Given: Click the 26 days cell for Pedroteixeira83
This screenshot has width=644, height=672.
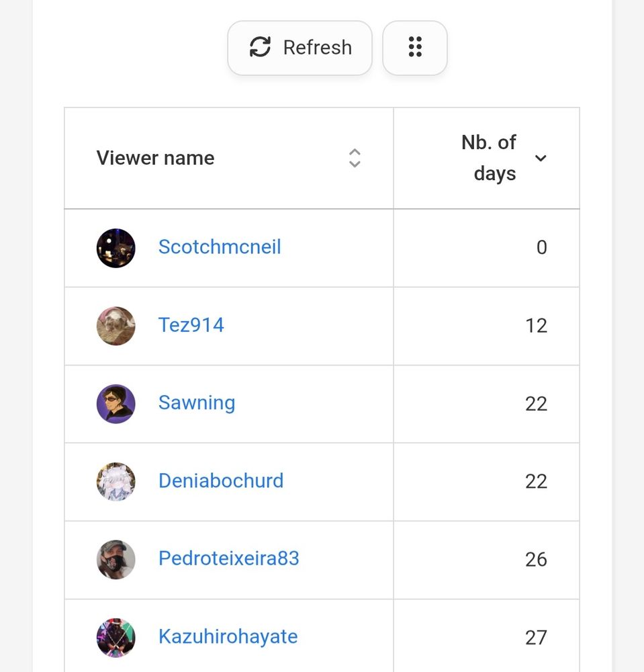Looking at the screenshot, I should click(536, 559).
